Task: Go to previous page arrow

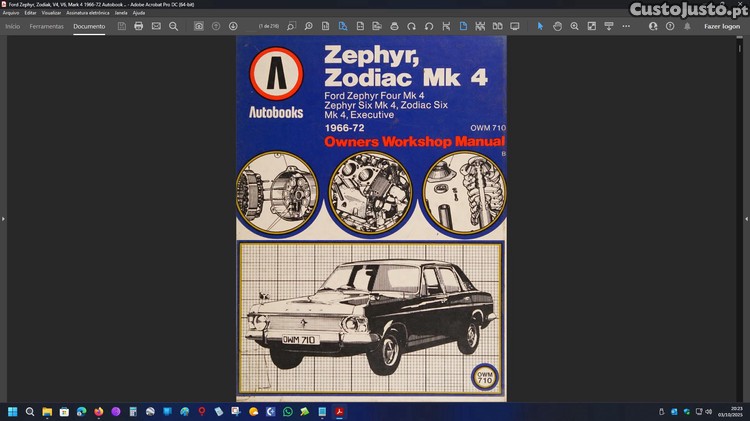Action: click(x=216, y=26)
